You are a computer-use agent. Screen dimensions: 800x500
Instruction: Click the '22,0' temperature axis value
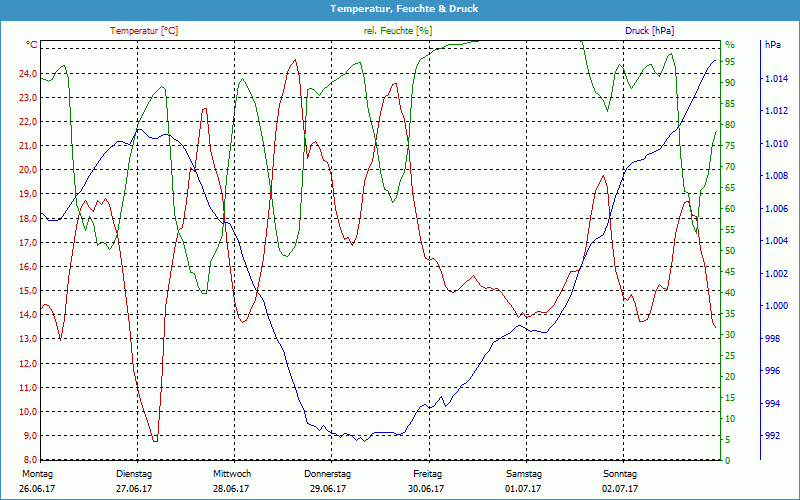coord(28,121)
